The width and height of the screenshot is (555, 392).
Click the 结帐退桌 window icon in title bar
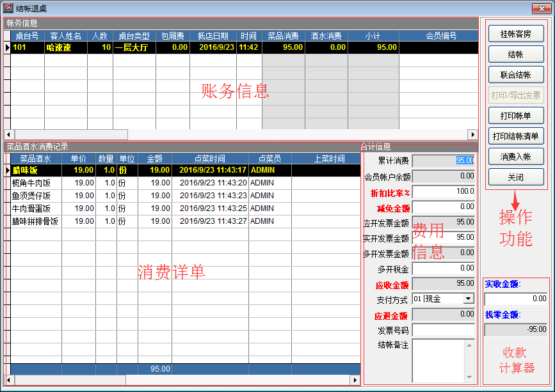point(8,8)
